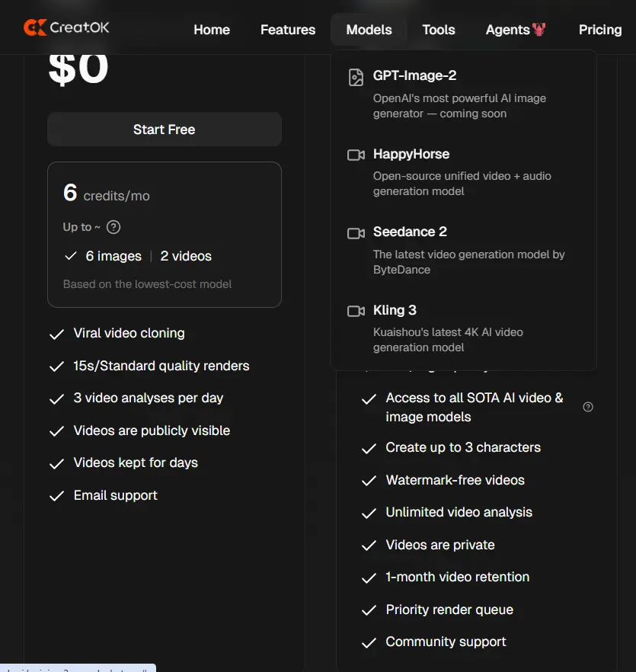Click the checkmark beside Videos are publicly visible
Image resolution: width=636 pixels, height=672 pixels.
pyautogui.click(x=56, y=431)
